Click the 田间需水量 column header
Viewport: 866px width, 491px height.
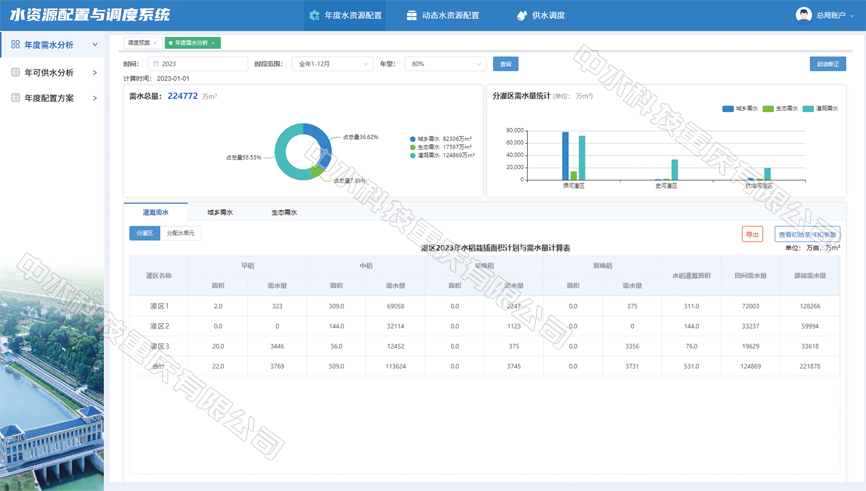(x=751, y=276)
